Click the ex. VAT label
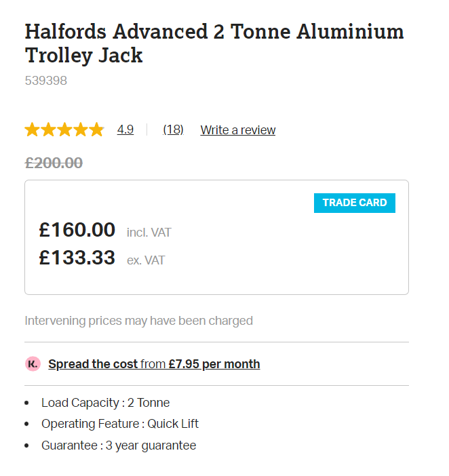The width and height of the screenshot is (449, 476). (146, 260)
